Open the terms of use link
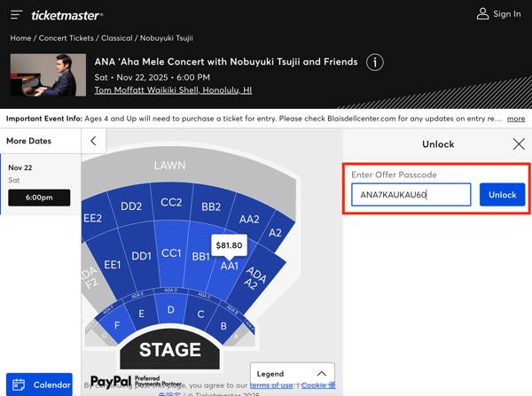Screen dimensions: 532x396 271,385
